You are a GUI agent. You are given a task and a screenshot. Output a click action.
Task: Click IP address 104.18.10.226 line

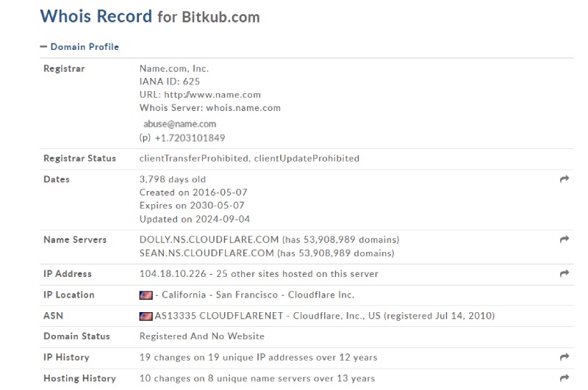[x=259, y=274]
